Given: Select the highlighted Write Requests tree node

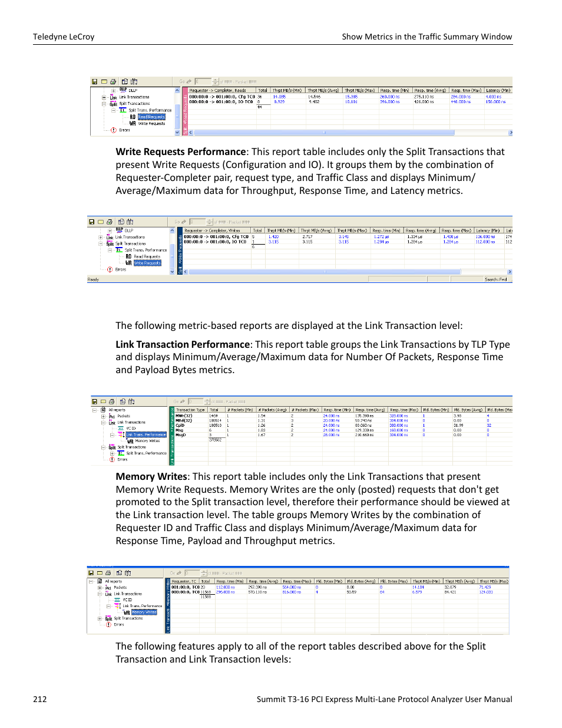Looking at the screenshot, I should point(147,263).
